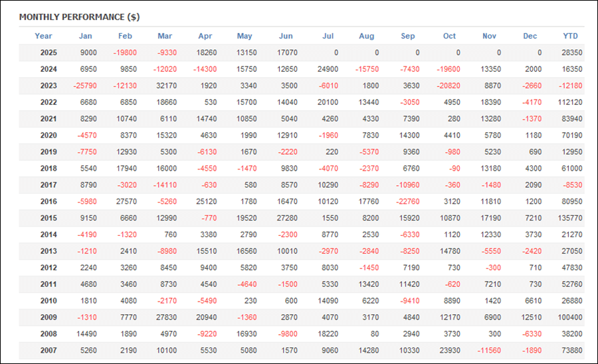Click 2023 Mar value 32170

coord(166,86)
